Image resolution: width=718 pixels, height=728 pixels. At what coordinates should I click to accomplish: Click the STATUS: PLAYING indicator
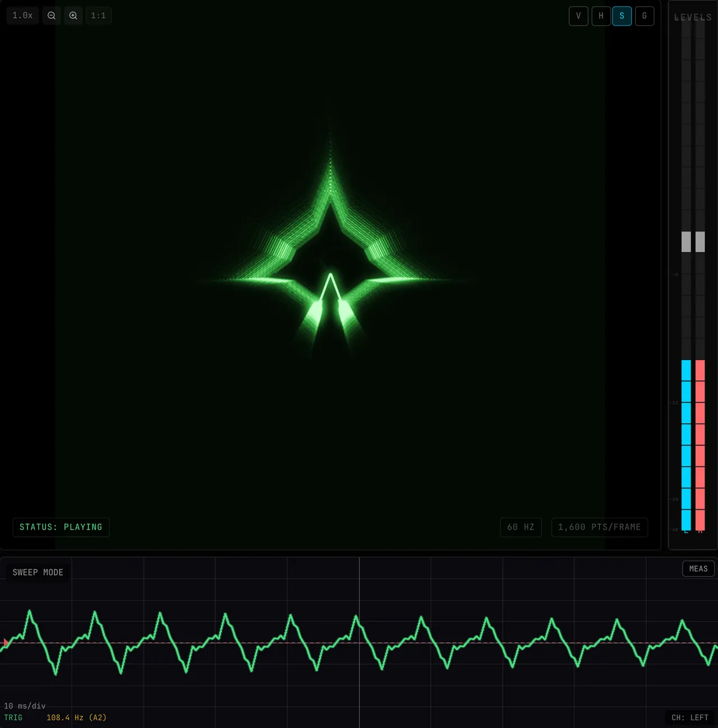click(61, 527)
